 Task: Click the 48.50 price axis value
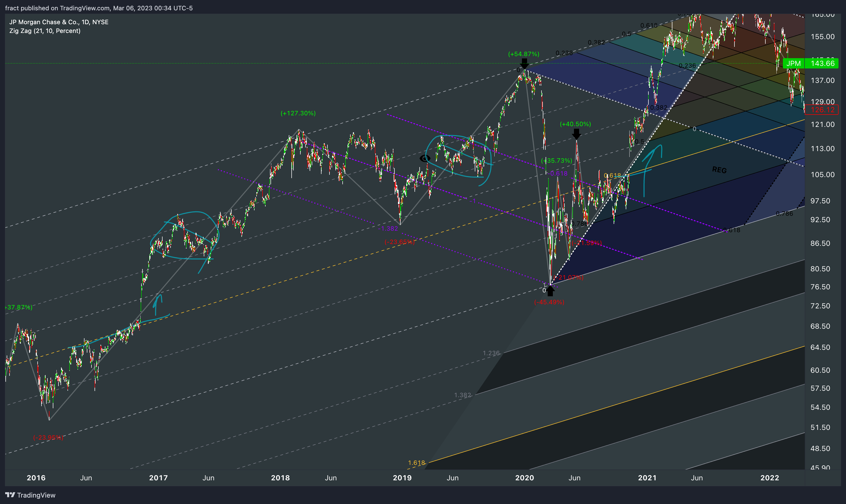[820, 449]
